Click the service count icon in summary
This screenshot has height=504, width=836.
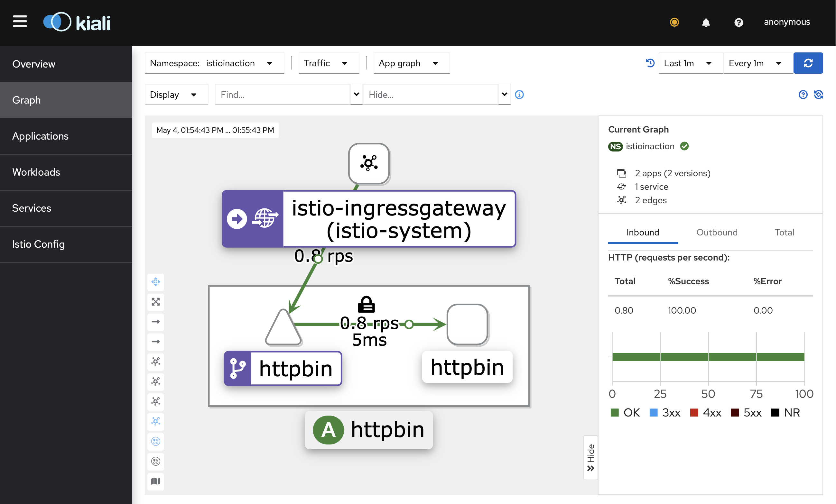(622, 187)
